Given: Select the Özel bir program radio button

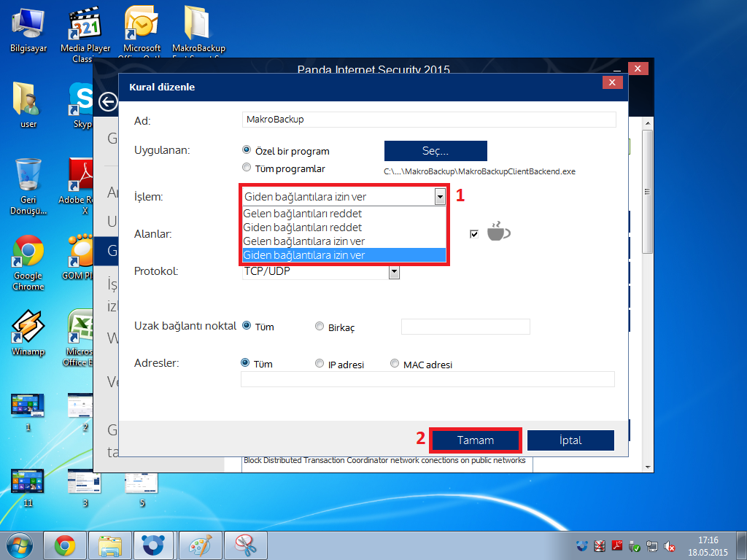Looking at the screenshot, I should 247,150.
